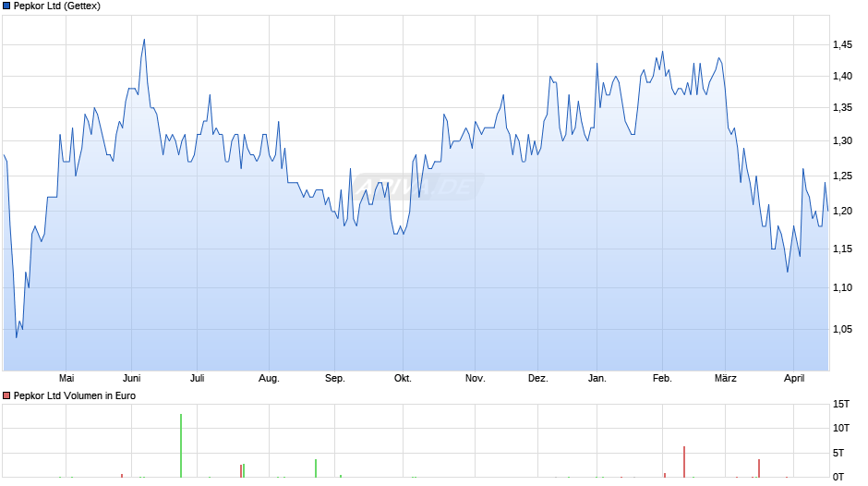This screenshot has width=868, height=486.
Task: Click the blue Pepkor Ltd legend swatch
Action: coord(6,6)
